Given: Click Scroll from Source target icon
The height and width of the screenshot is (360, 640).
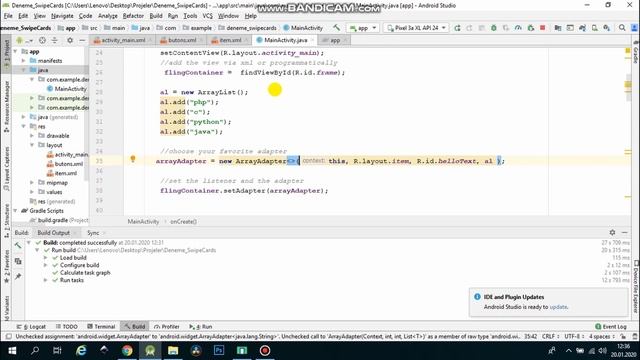Looking at the screenshot, I should (x=42, y=40).
